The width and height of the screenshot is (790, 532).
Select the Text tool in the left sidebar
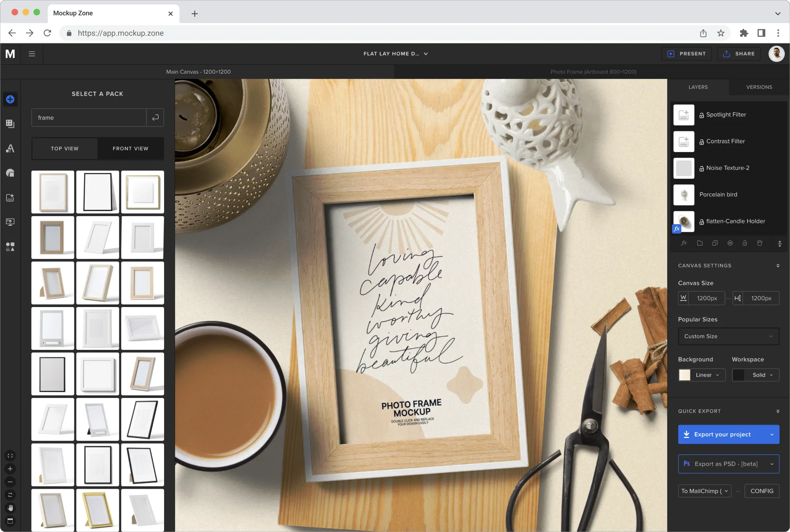point(10,149)
